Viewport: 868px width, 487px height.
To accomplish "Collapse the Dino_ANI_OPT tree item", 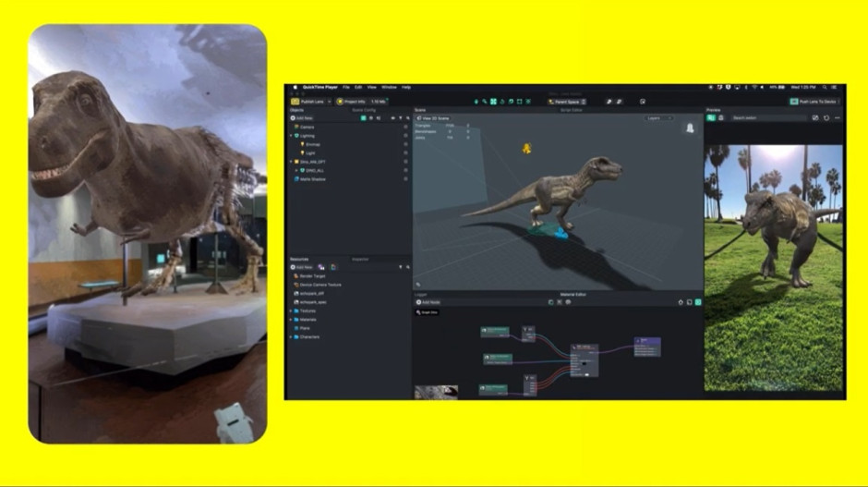I will click(291, 162).
